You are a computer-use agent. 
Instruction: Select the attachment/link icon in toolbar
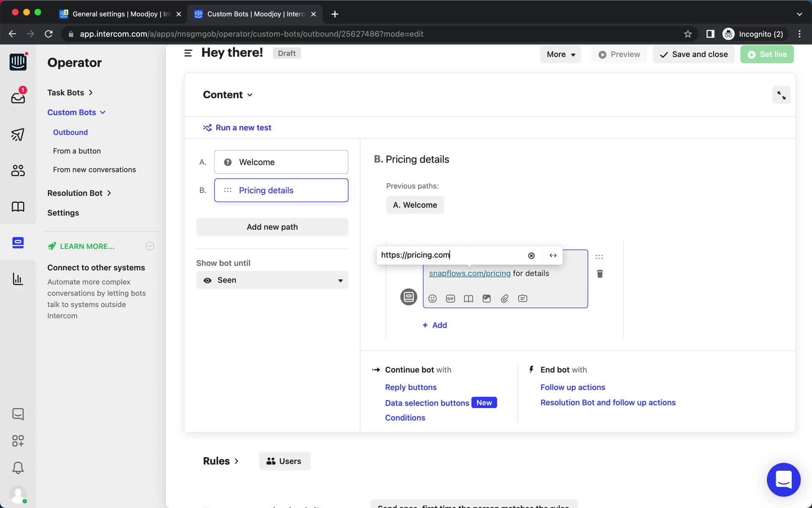pos(504,298)
